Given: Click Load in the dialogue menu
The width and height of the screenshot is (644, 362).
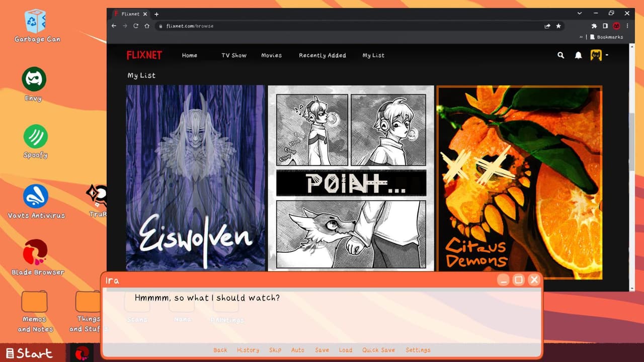Looking at the screenshot, I should [346, 350].
